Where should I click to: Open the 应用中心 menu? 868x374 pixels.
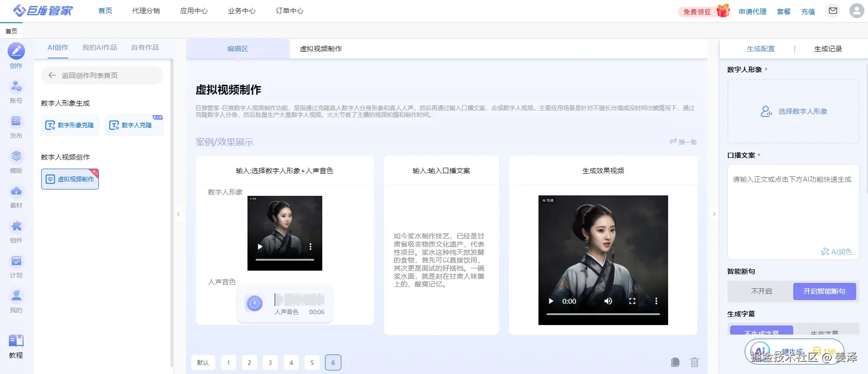point(194,10)
